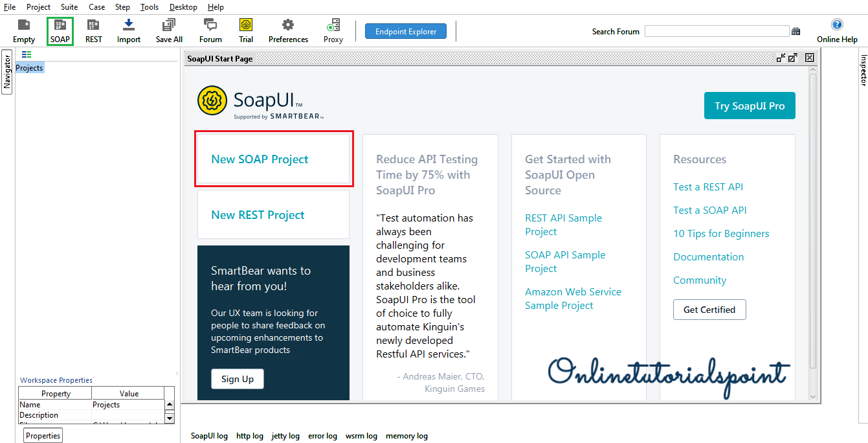Click inside the Search Forum field
This screenshot has width=868, height=443.
click(x=717, y=31)
